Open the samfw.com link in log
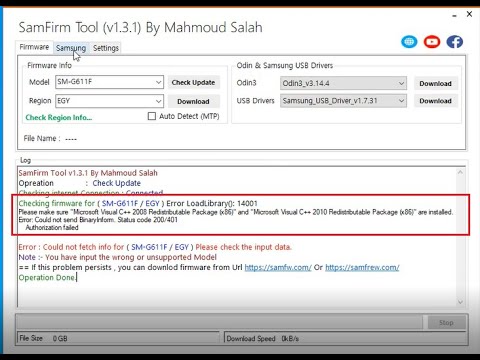Viewport: 480px width, 360px height. click(278, 267)
